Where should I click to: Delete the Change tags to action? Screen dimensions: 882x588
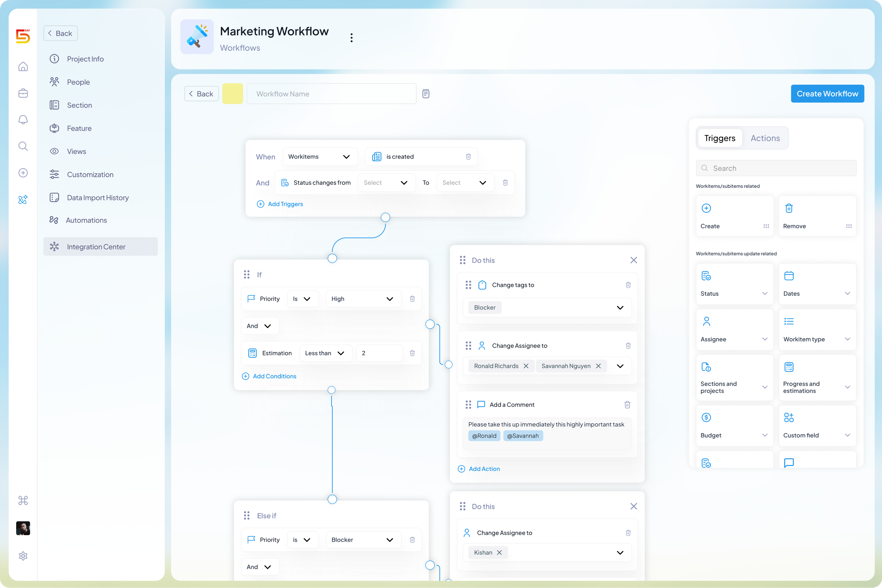(628, 285)
